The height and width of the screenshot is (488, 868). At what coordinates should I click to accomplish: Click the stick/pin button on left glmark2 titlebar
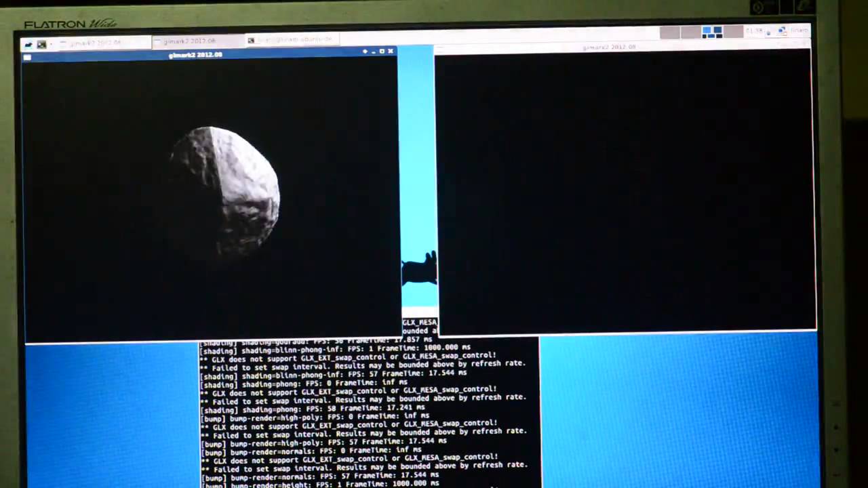(x=366, y=52)
